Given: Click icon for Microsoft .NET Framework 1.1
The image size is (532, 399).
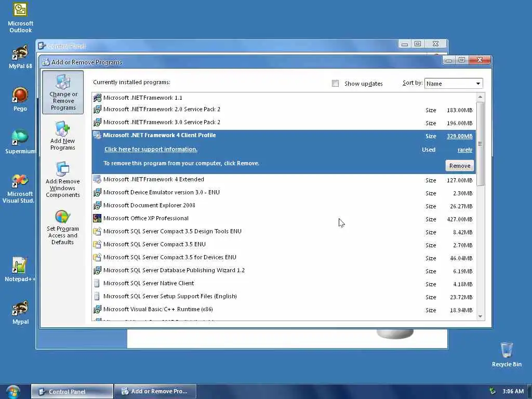Looking at the screenshot, I should 97,98.
